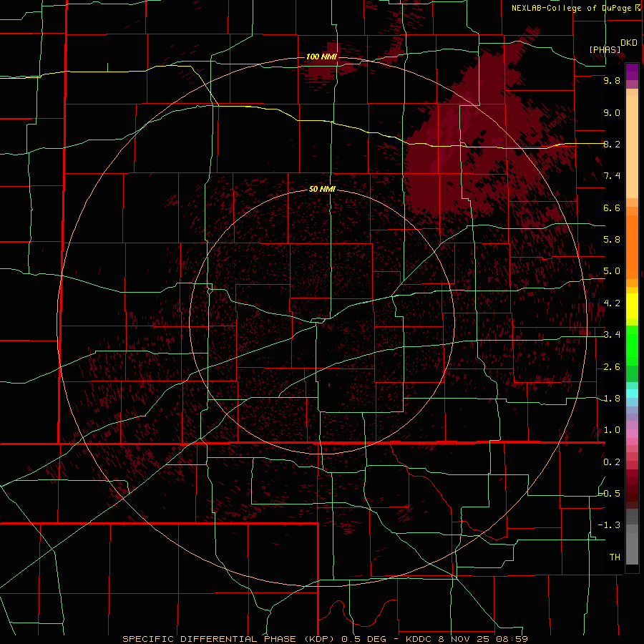Click the 9.8 color scale value

612,80
